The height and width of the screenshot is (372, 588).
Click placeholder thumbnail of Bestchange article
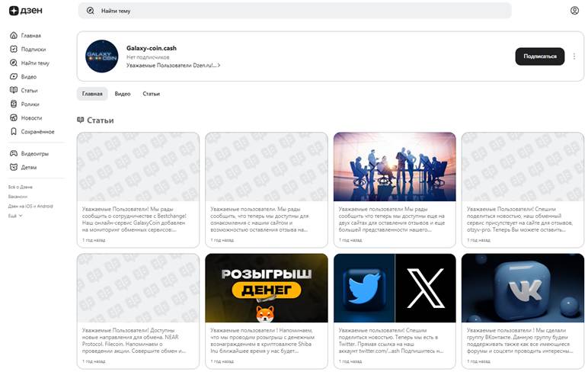click(x=138, y=167)
